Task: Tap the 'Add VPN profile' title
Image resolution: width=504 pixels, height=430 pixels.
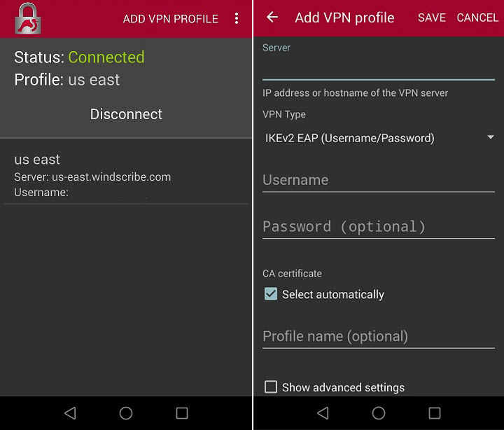Action: click(x=344, y=18)
